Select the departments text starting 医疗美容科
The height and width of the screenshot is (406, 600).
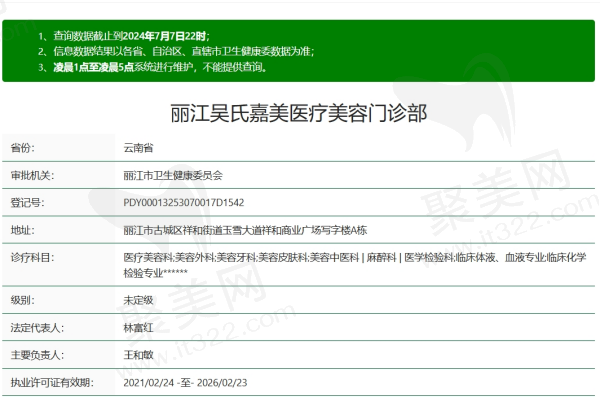pos(355,265)
